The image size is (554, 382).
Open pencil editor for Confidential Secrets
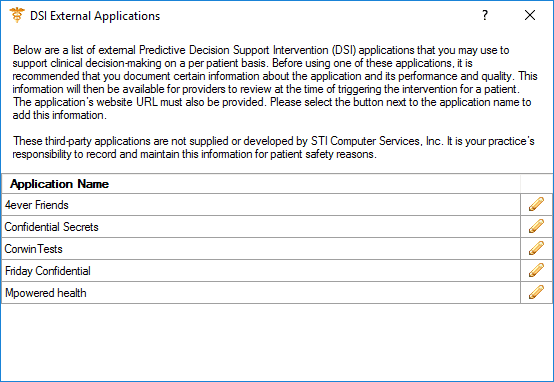536,227
